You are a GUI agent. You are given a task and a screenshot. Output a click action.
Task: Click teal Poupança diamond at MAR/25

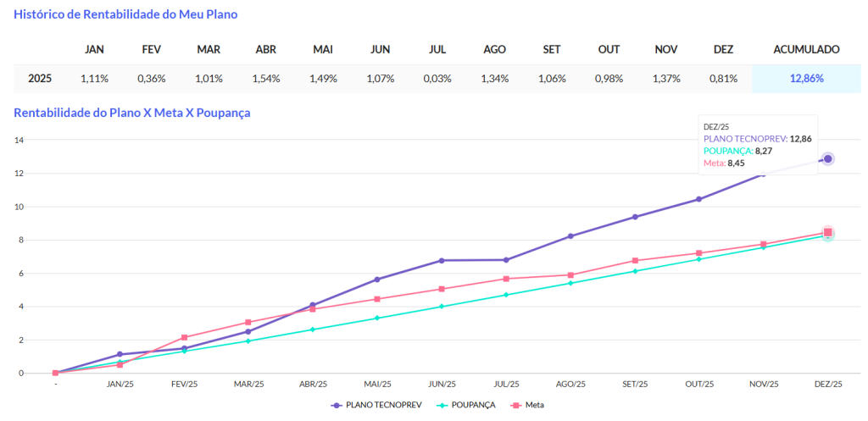248,341
